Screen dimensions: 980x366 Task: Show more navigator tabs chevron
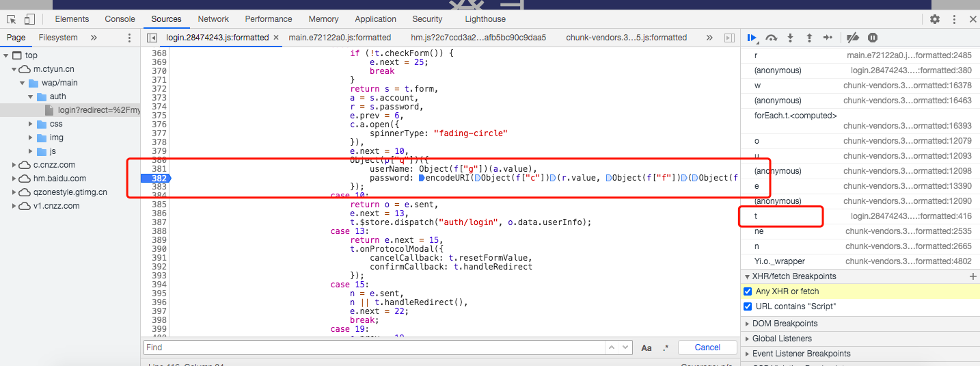point(94,38)
